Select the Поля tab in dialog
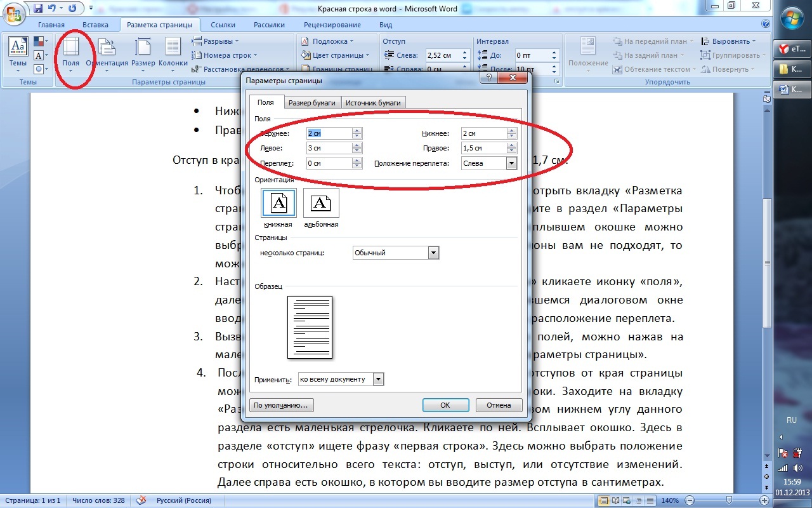The width and height of the screenshot is (812, 508). (266, 102)
